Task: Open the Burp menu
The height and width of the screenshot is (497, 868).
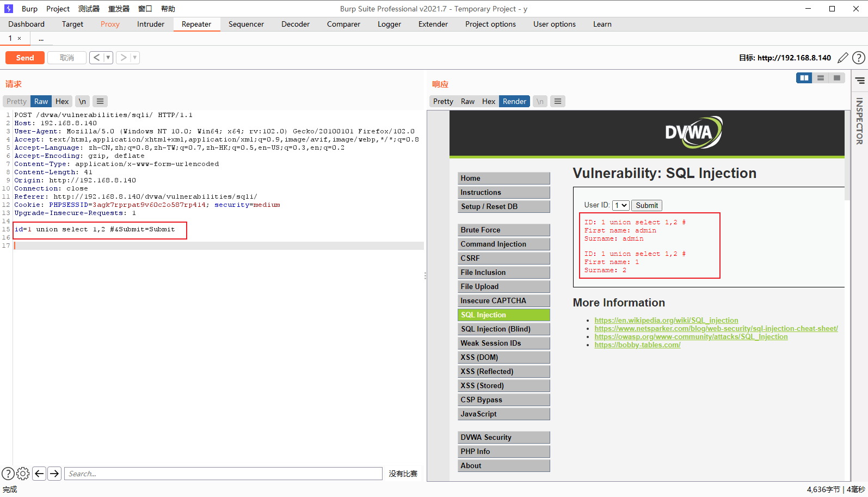Action: point(29,9)
